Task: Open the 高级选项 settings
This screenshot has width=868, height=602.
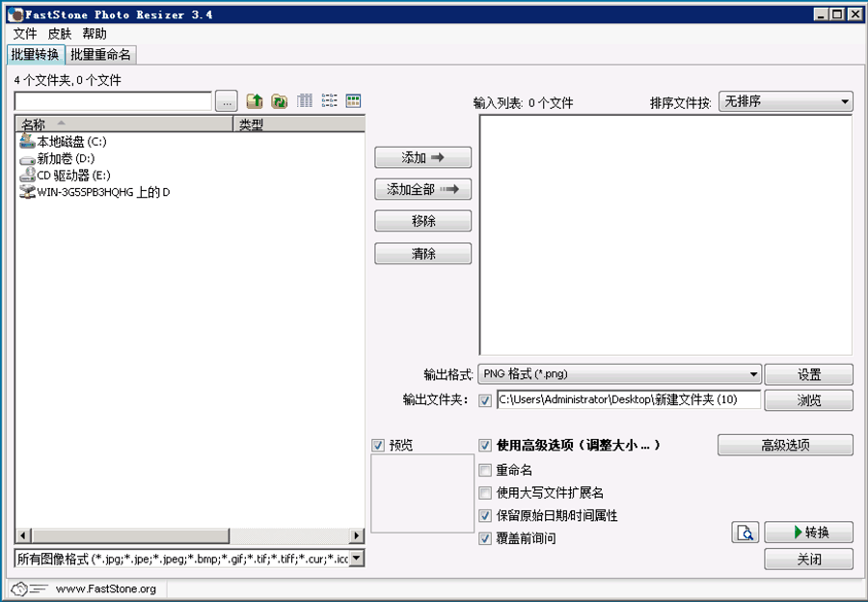Action: click(784, 445)
